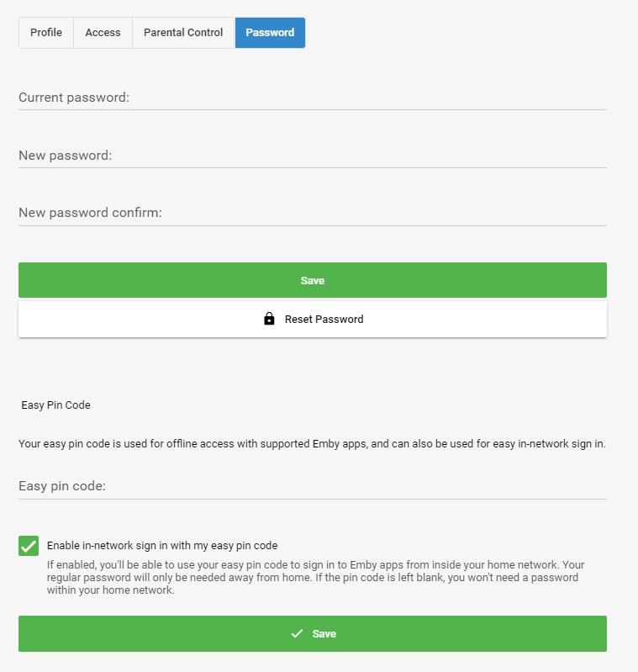This screenshot has width=638, height=672.
Task: Switch to the Profile tab
Action: point(46,33)
